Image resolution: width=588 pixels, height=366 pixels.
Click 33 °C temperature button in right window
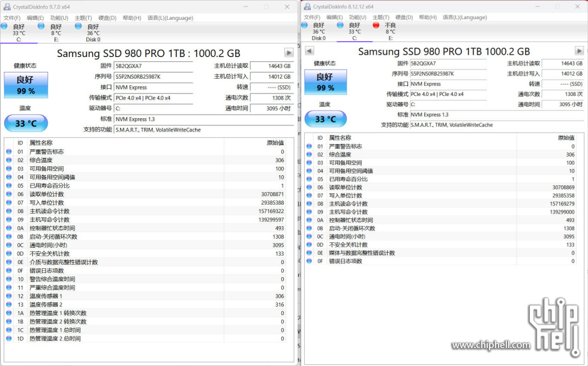tap(325, 119)
